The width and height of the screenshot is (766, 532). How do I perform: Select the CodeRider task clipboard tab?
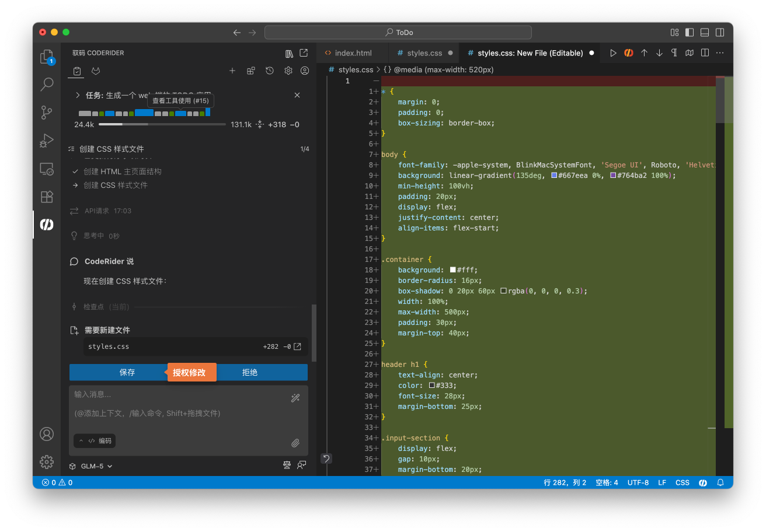click(x=77, y=71)
